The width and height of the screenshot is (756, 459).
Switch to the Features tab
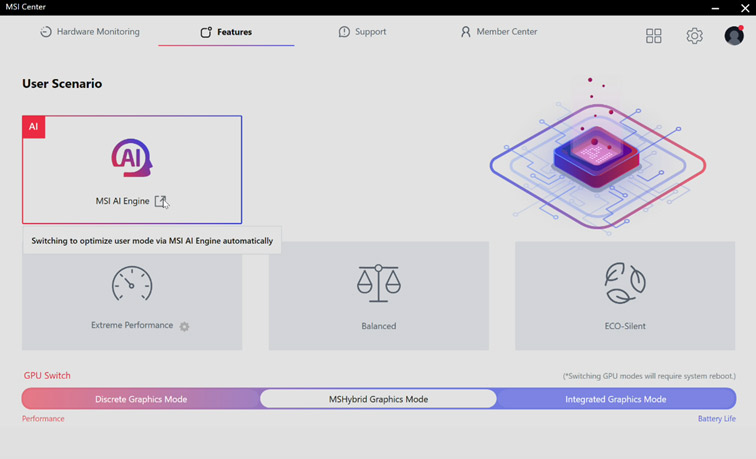pyautogui.click(x=226, y=32)
